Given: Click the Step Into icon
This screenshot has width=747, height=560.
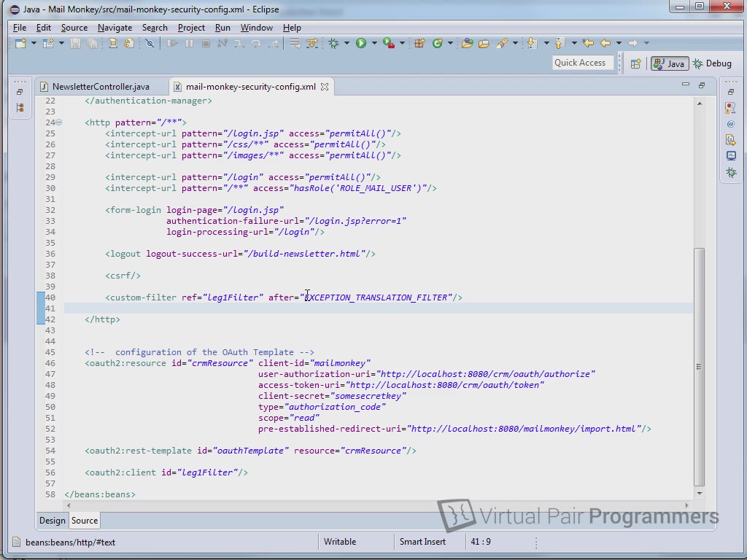Looking at the screenshot, I should pyautogui.click(x=239, y=43).
